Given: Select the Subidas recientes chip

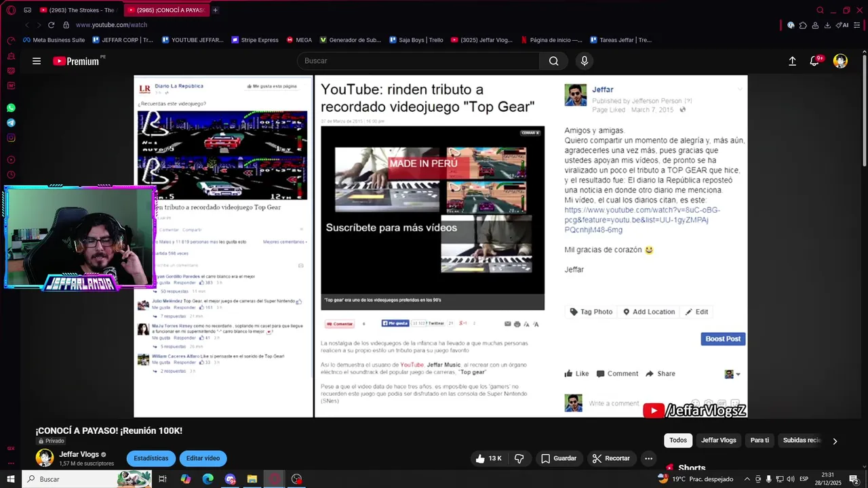Looking at the screenshot, I should click(802, 440).
